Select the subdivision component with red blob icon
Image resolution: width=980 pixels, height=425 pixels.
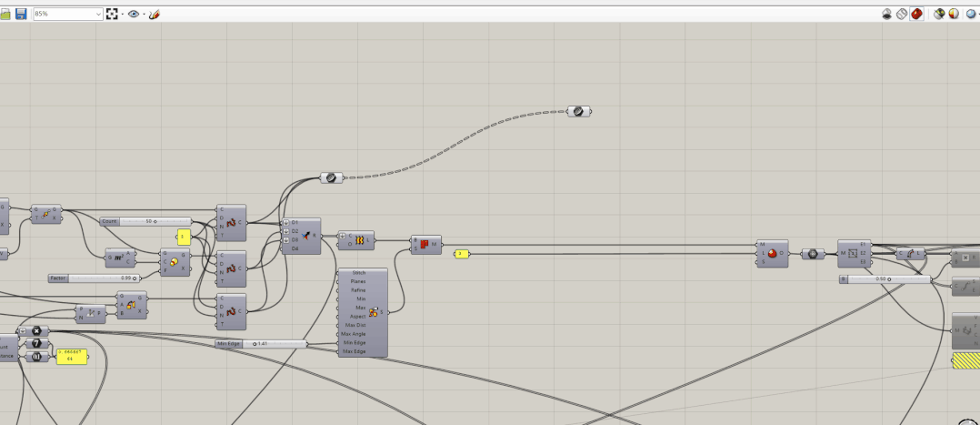tap(772, 254)
